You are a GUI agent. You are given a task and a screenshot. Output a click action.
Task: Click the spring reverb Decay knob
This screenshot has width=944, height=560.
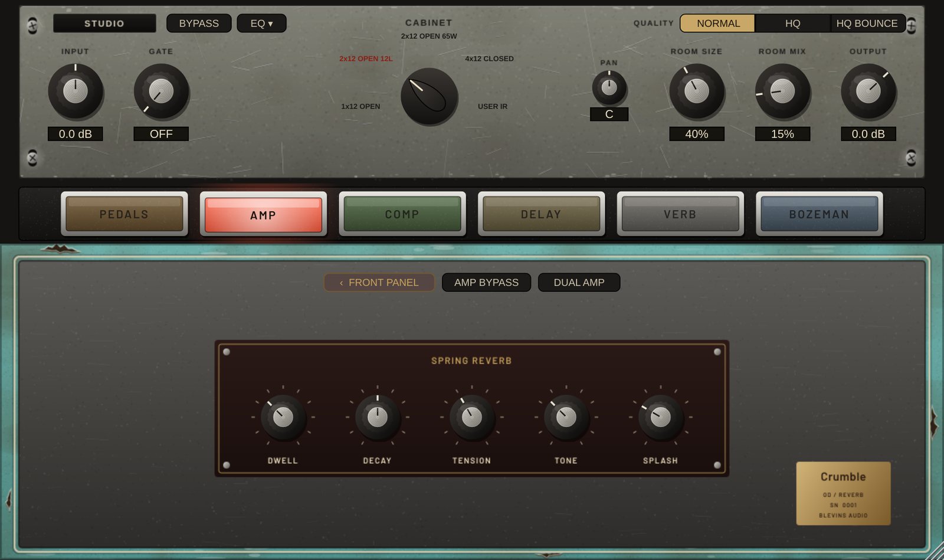(378, 417)
